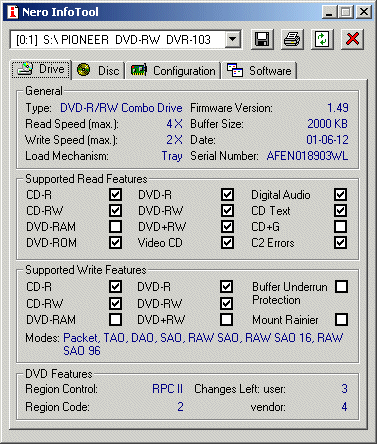Click the serial number AFEN018903WL text
The image size is (377, 444).
(307, 156)
